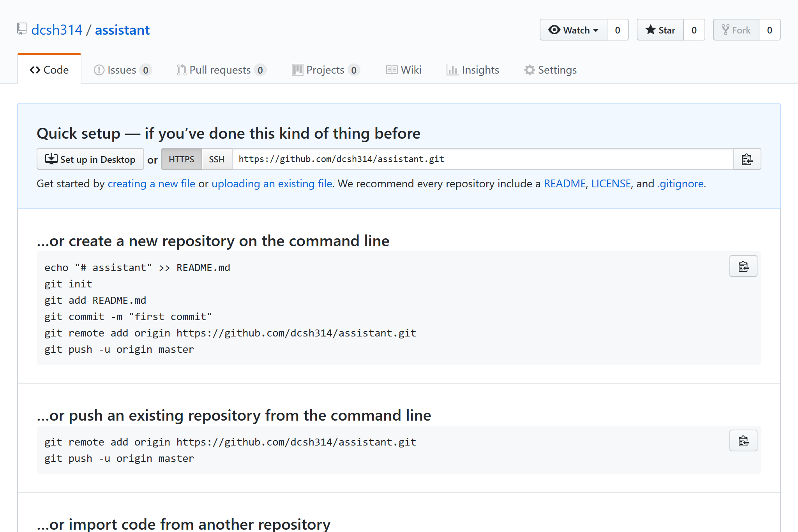The image size is (798, 532).
Task: Click the Settings gear icon tab
Action: click(x=529, y=70)
